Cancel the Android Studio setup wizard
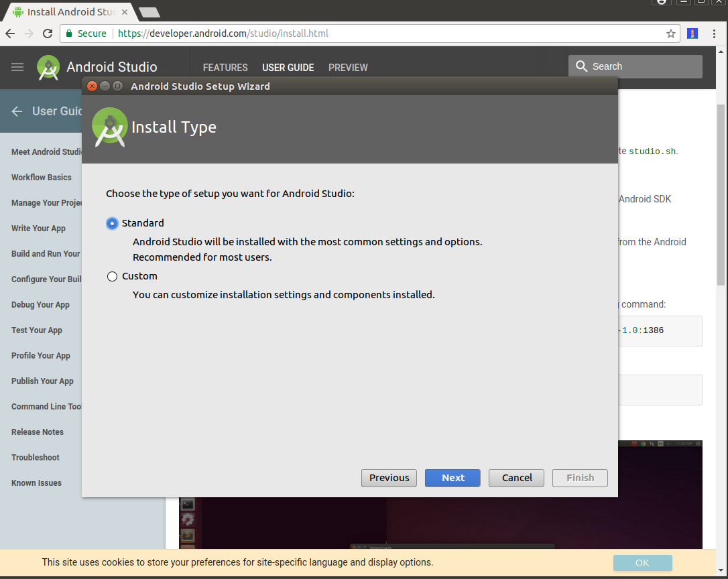This screenshot has width=728, height=579. tap(516, 478)
